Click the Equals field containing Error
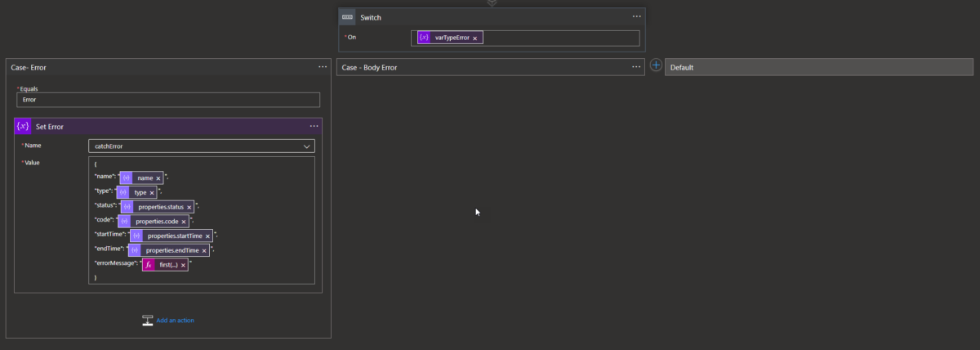The image size is (980, 350). (168, 100)
